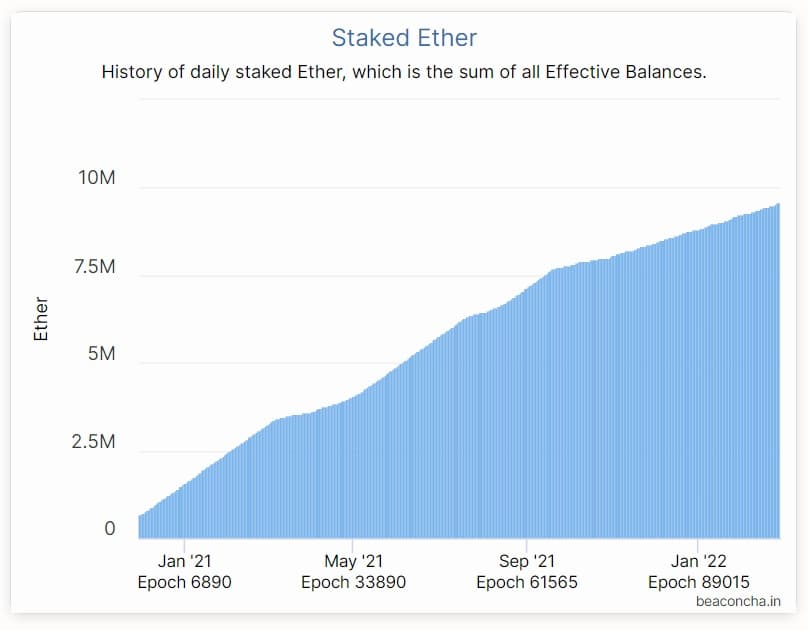Viewport: 808px width, 631px height.
Task: Click the Epoch 33890 label
Action: click(x=354, y=583)
